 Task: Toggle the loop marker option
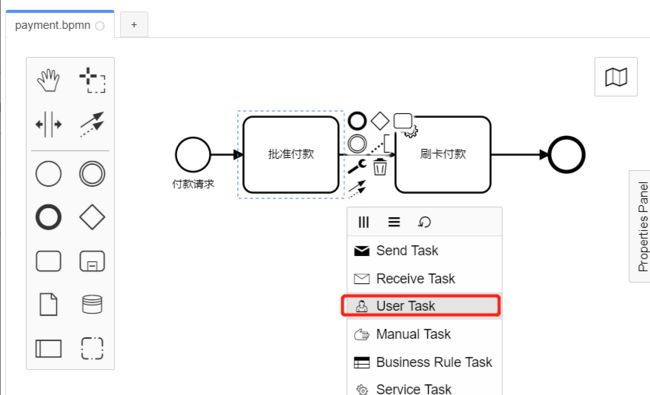click(424, 222)
